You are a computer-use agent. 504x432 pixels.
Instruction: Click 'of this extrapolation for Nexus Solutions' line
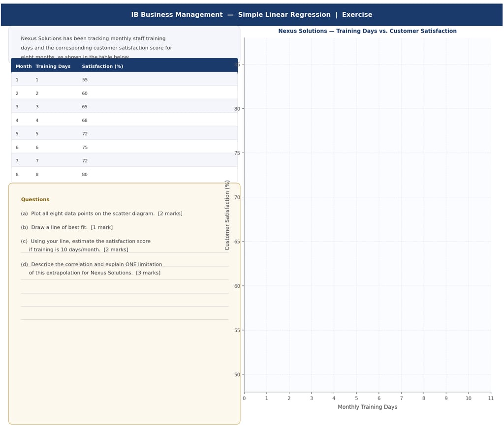click(x=95, y=273)
